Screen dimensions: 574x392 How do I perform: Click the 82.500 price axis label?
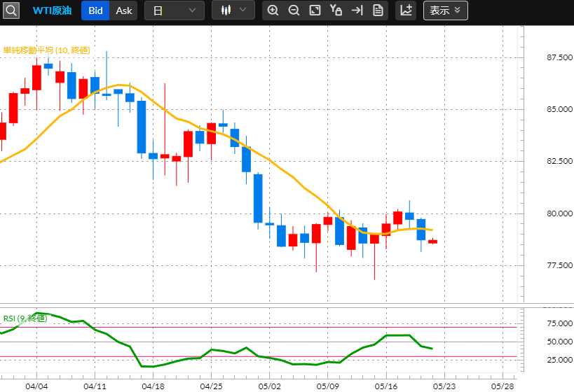(x=559, y=161)
